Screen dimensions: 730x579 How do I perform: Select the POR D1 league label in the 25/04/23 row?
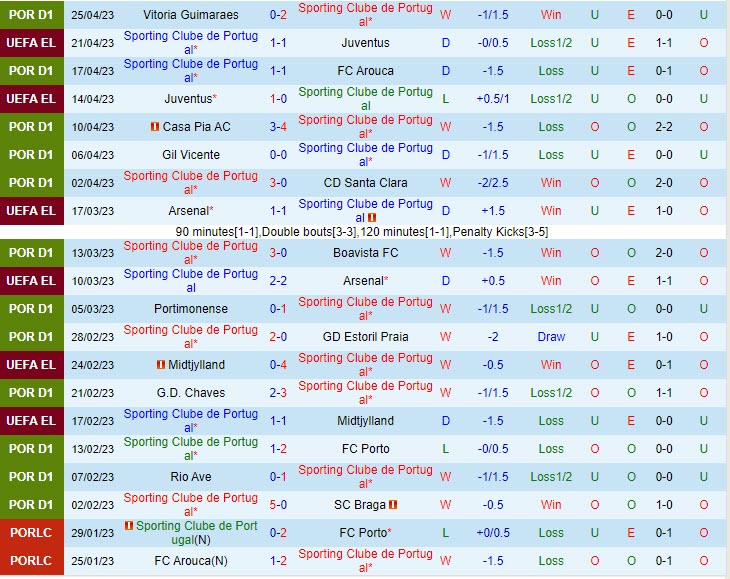31,15
